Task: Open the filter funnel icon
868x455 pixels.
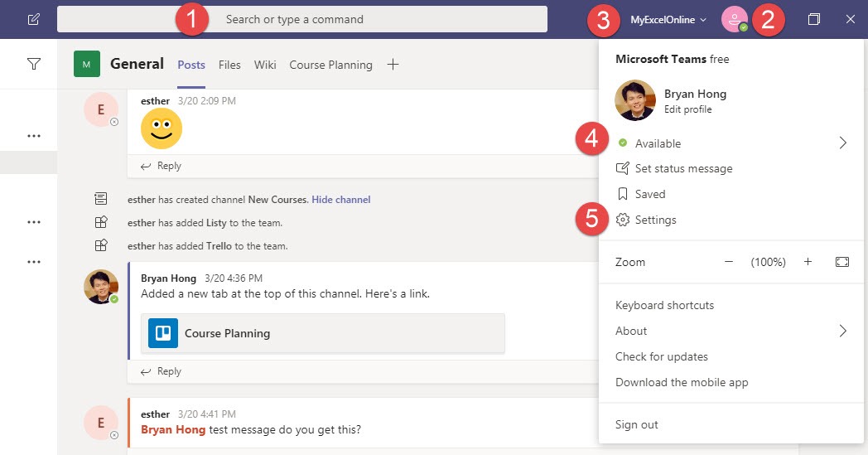Action: coord(34,65)
